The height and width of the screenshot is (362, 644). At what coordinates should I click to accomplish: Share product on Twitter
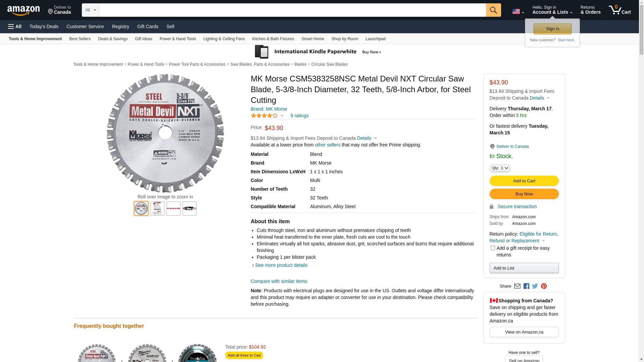tap(535, 286)
